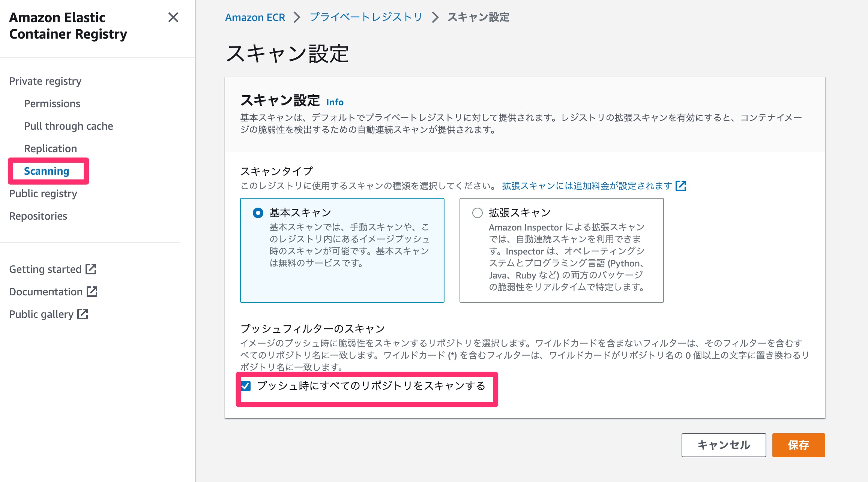This screenshot has width=868, height=482.
Task: Select the 拡張スキャン radio option
Action: tap(478, 213)
